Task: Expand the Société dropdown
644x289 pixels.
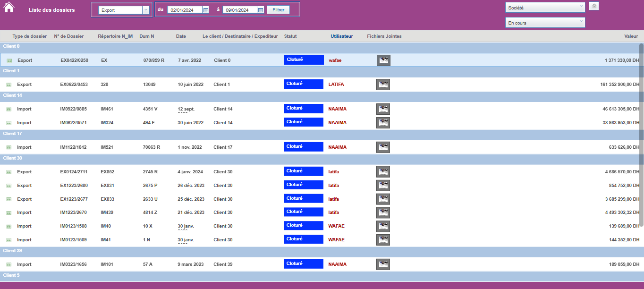Action: (x=545, y=8)
